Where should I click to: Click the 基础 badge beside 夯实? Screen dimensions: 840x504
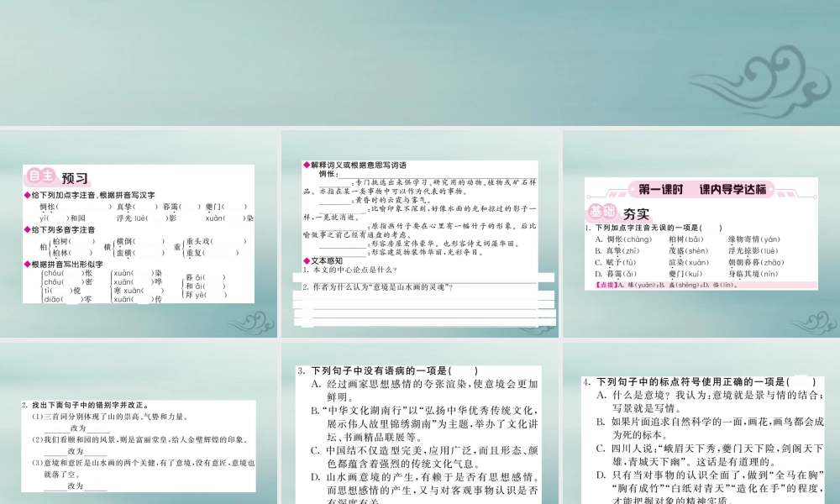coord(601,212)
